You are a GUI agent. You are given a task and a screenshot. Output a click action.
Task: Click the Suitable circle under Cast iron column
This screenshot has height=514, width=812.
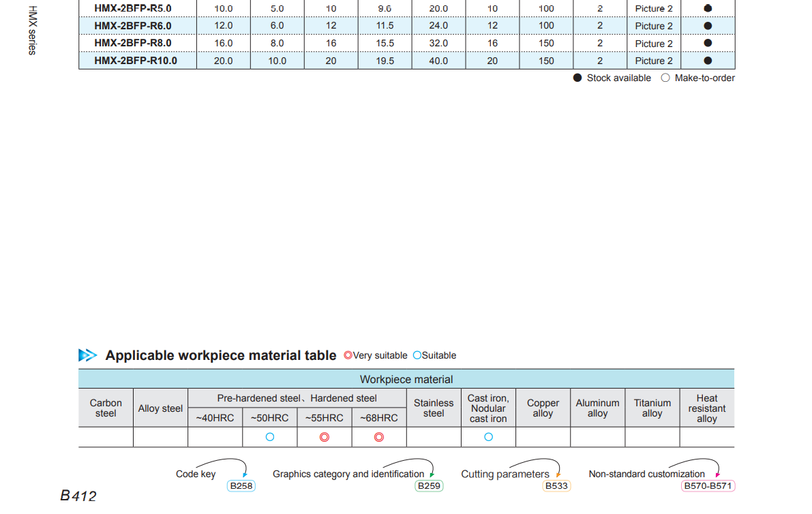(x=488, y=437)
